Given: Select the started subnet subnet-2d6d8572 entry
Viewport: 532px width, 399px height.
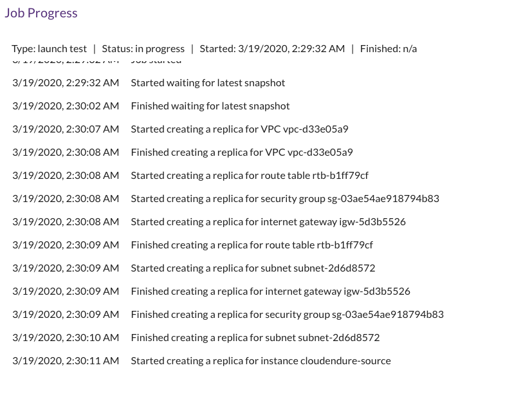Looking at the screenshot, I should 253,268.
